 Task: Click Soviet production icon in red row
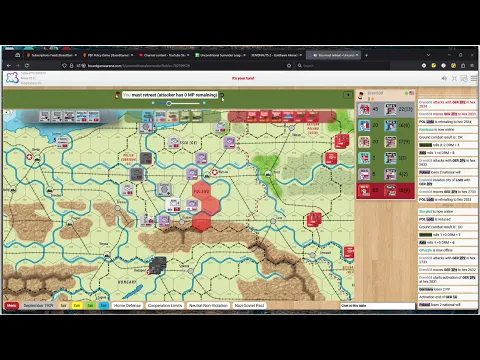point(390,190)
